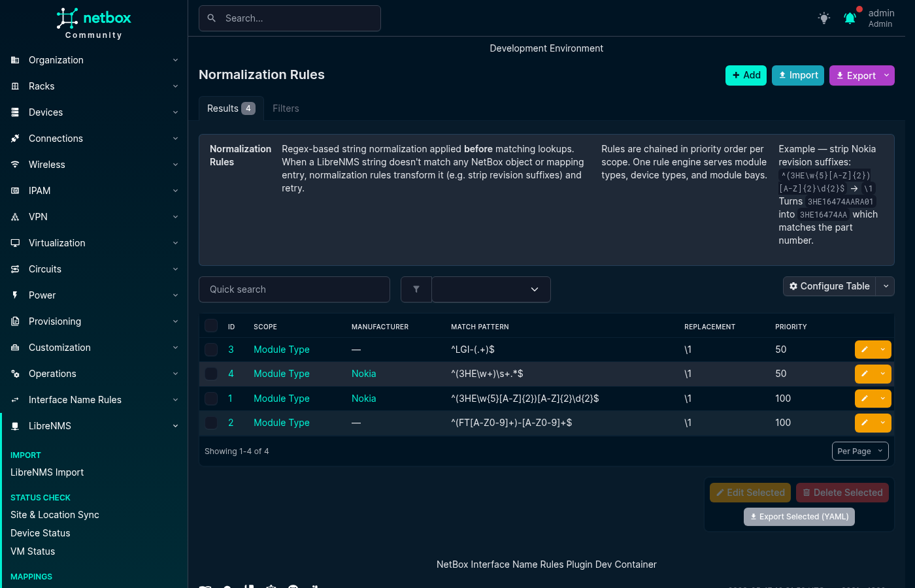
Task: Open LibreNMS Import menu item
Action: coord(47,472)
